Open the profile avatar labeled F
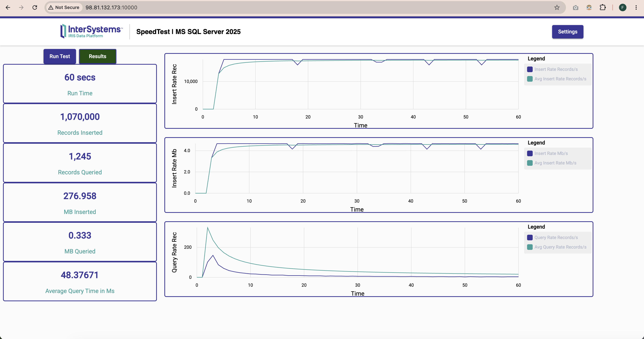The height and width of the screenshot is (339, 644). pyautogui.click(x=623, y=7)
